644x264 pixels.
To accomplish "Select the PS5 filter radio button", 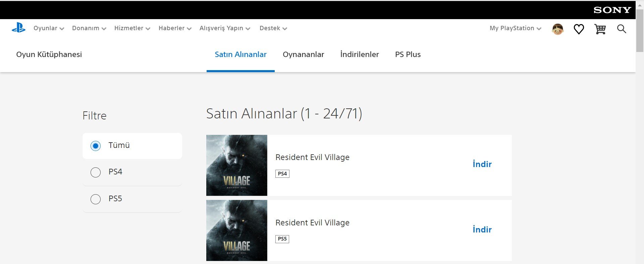I will click(x=96, y=199).
